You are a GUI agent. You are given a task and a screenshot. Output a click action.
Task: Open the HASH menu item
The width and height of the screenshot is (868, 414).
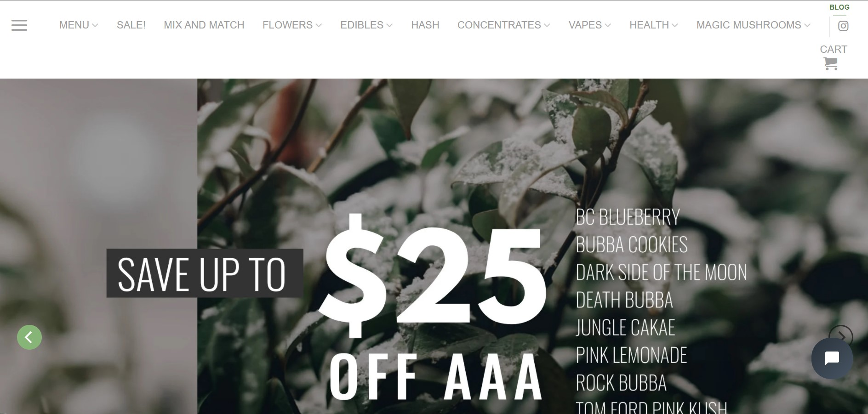coord(425,25)
